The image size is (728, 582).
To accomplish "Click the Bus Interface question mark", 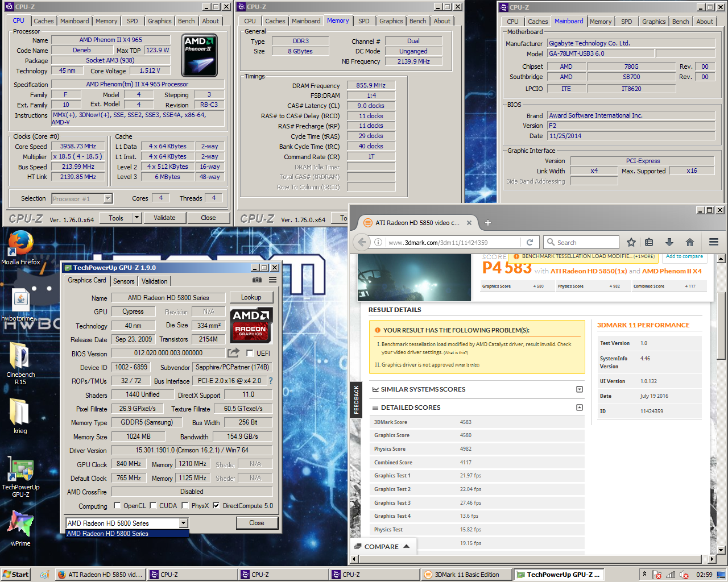I will [x=270, y=381].
